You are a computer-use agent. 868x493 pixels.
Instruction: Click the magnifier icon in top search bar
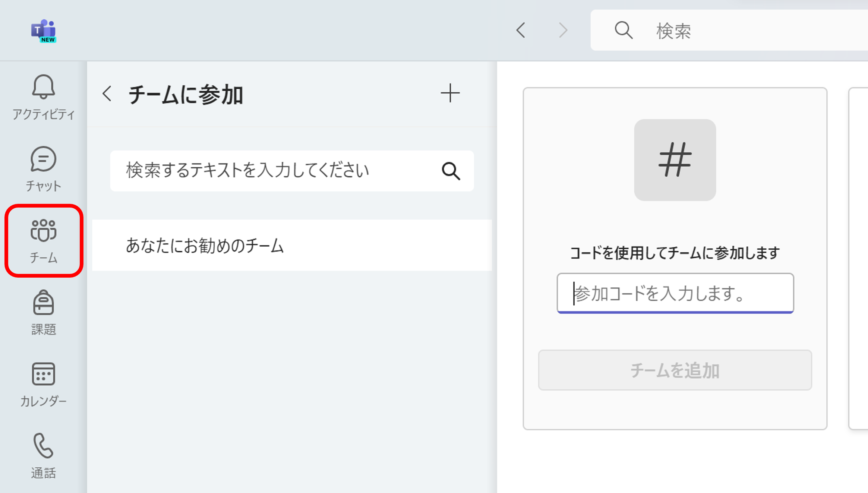click(624, 30)
